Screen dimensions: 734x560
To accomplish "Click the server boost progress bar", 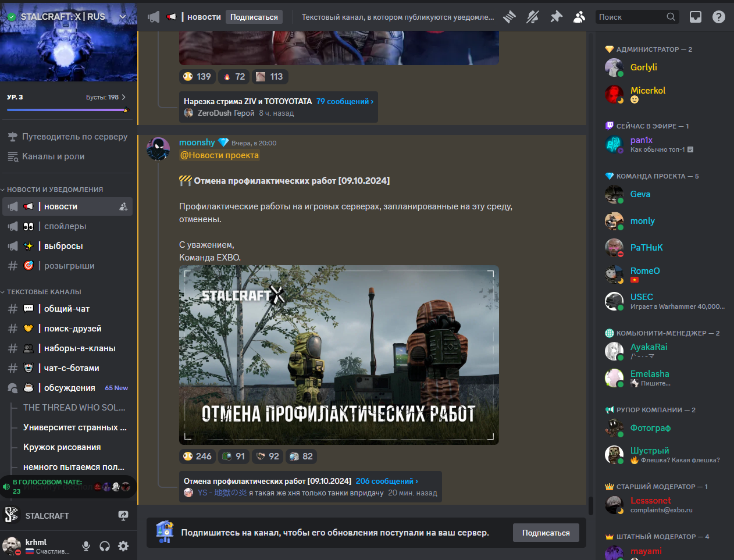I will click(x=67, y=109).
